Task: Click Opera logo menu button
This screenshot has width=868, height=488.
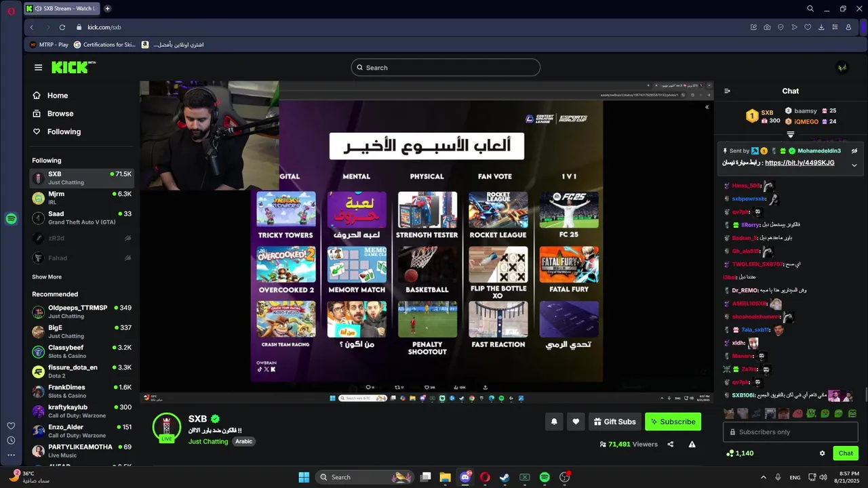Action: click(11, 10)
